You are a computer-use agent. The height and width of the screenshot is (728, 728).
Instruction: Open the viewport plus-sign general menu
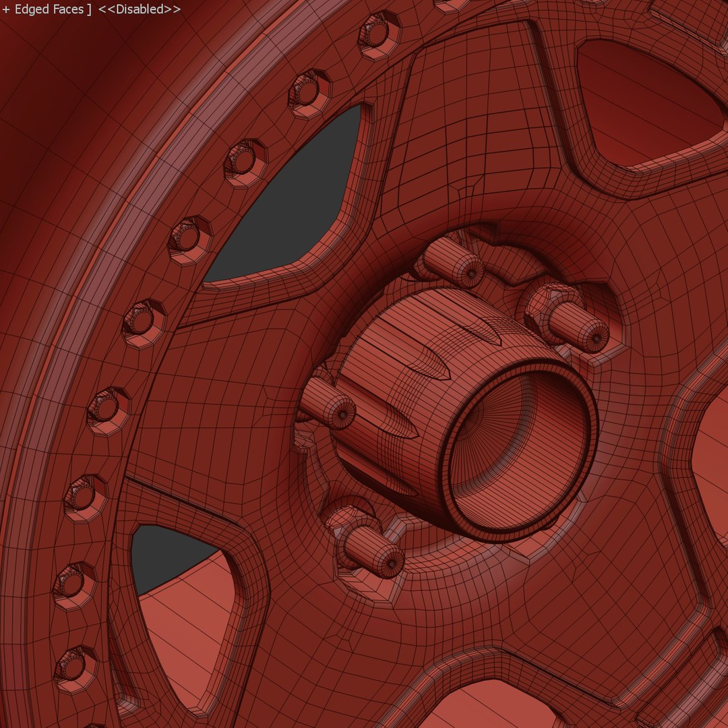pyautogui.click(x=6, y=9)
